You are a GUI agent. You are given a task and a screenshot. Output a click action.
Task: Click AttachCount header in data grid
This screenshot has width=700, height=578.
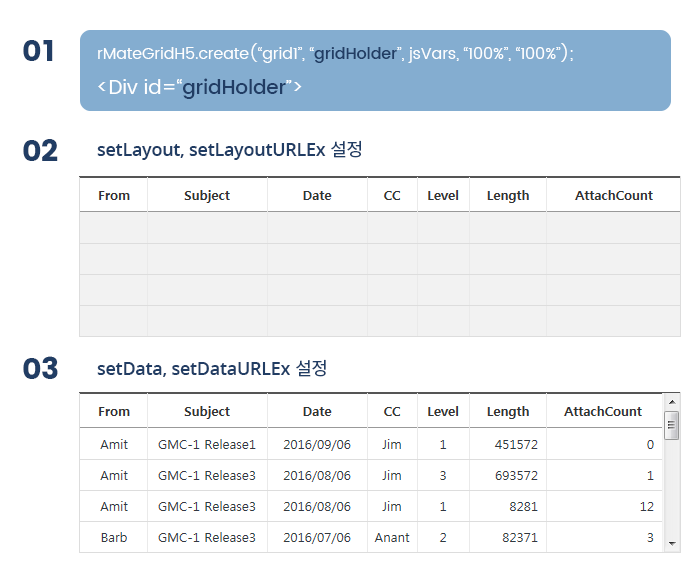pyautogui.click(x=604, y=411)
